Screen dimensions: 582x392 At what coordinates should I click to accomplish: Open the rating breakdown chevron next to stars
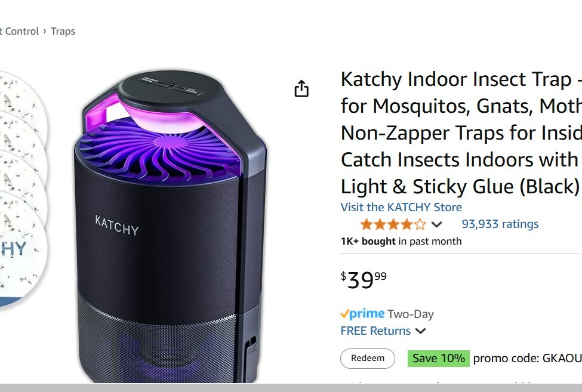point(437,224)
